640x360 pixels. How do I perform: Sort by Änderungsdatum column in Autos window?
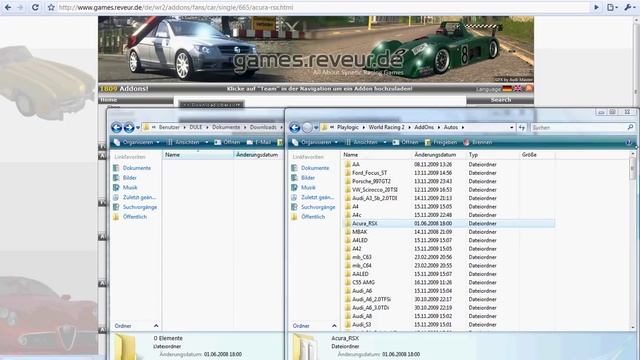coord(439,155)
